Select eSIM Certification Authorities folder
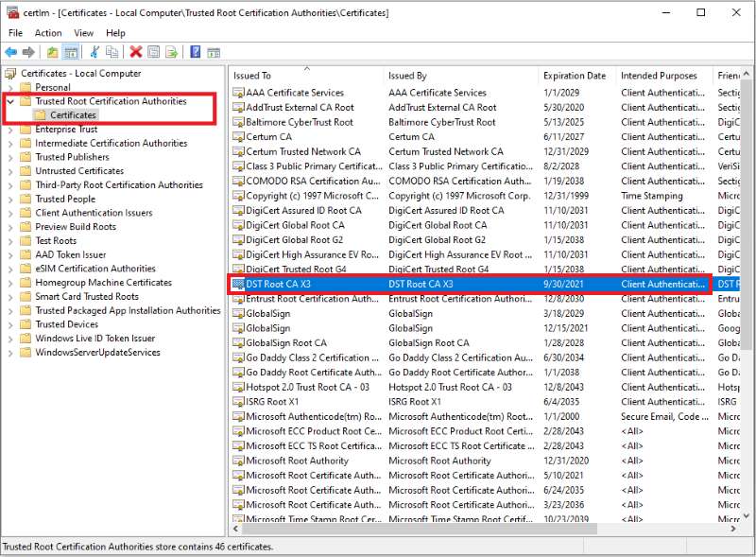 tap(95, 269)
